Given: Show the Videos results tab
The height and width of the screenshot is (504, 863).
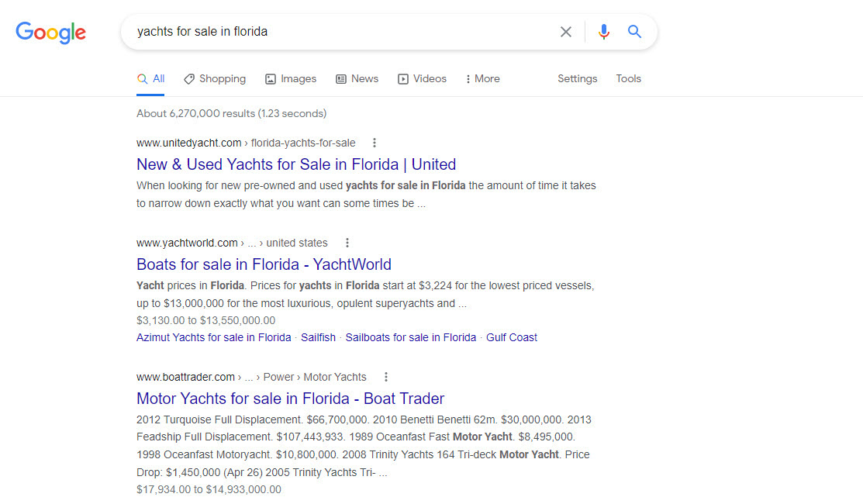Looking at the screenshot, I should [x=422, y=79].
